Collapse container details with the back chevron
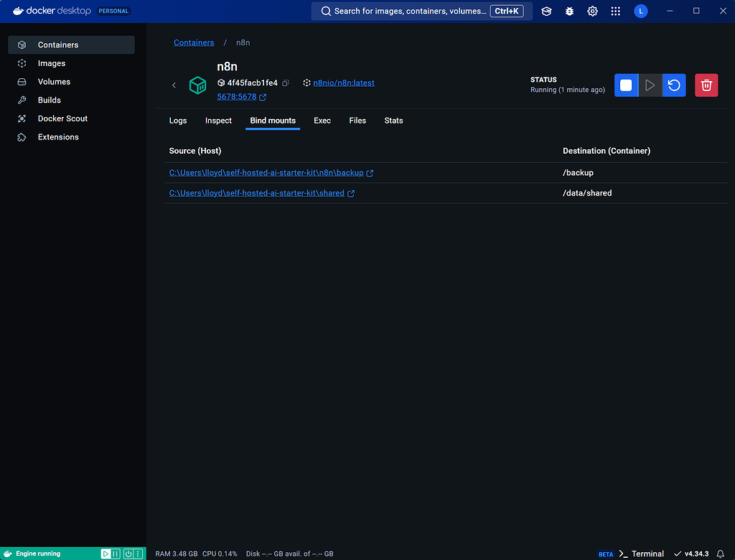Screen dimensions: 735x560 coord(174,85)
